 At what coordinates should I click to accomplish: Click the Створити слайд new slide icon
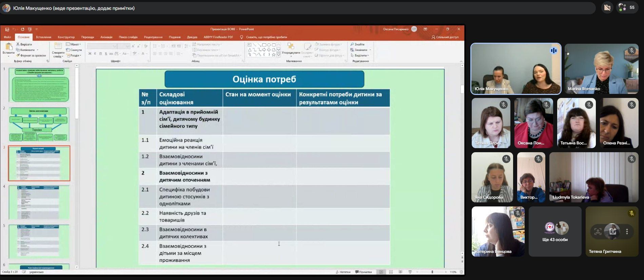58,46
